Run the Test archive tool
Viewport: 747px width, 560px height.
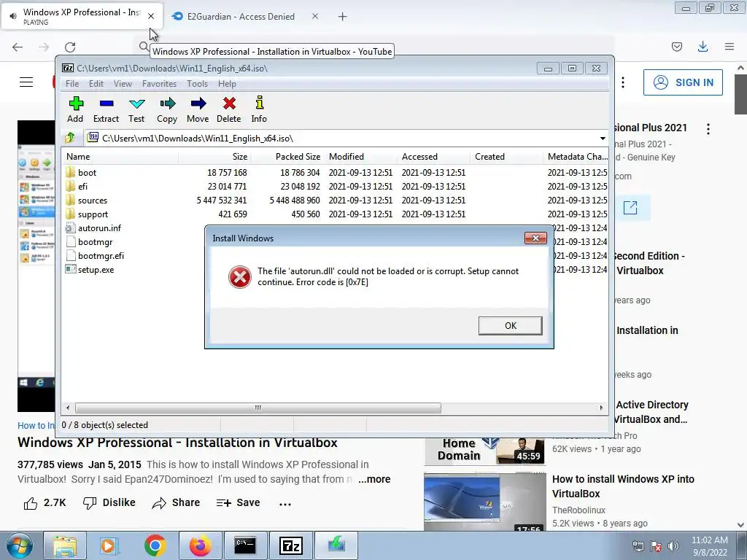point(136,109)
